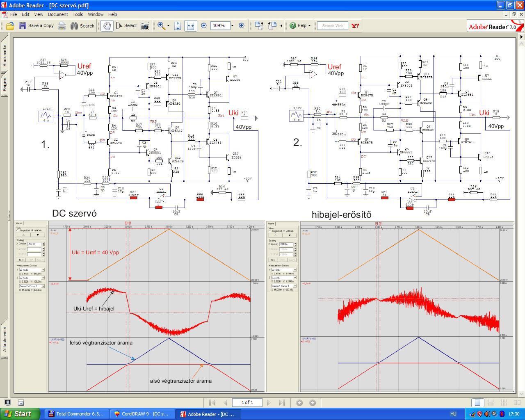Open the Bookmarks side panel tab

[x=5, y=55]
